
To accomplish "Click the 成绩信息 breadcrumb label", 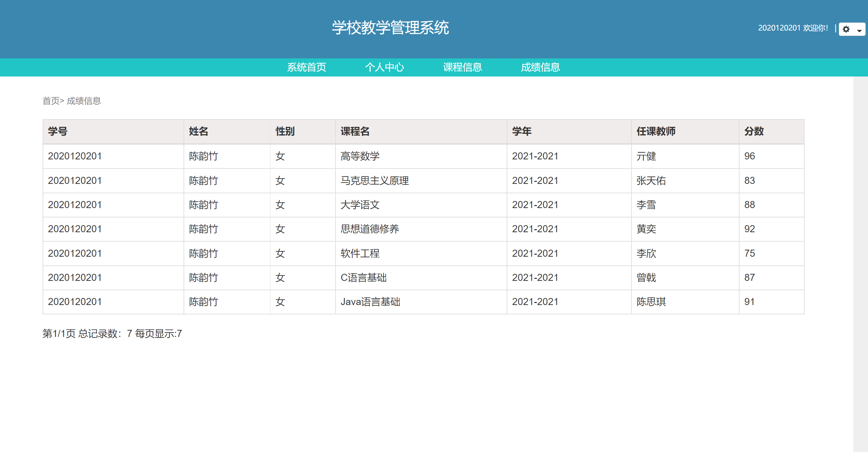I will [x=84, y=101].
